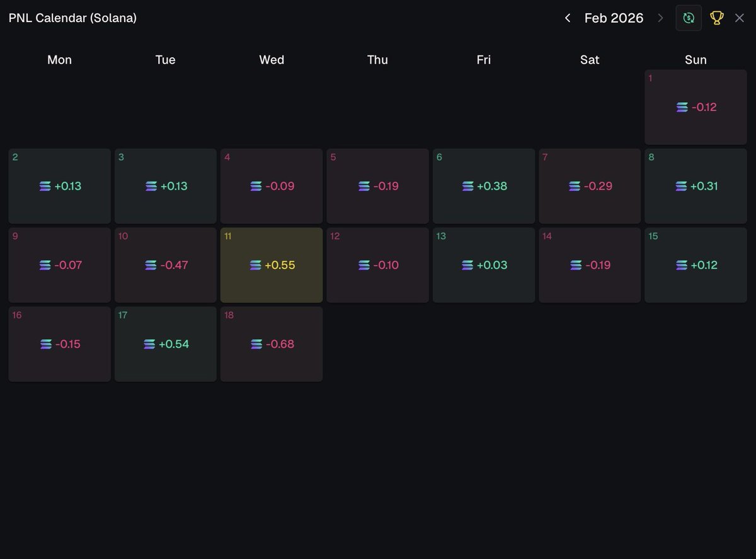Screen dimensions: 756x559
Task: Open day 18 cell showing -0.68
Action: (x=272, y=344)
